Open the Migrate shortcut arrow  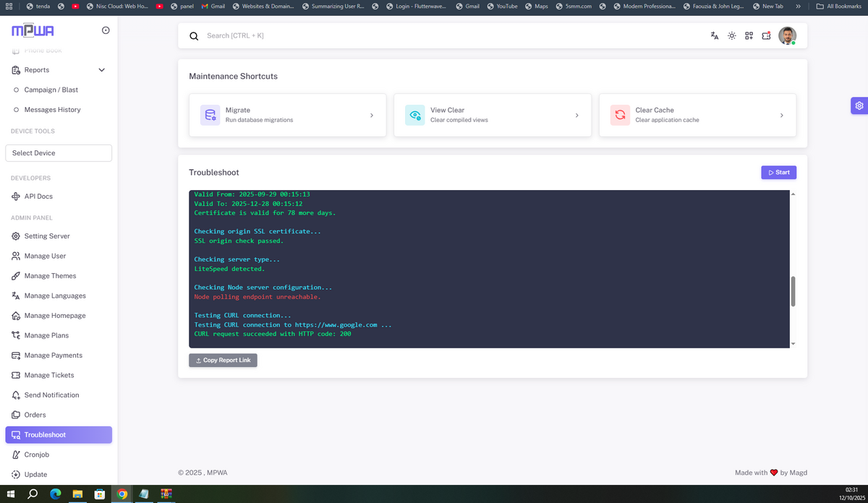372,115
